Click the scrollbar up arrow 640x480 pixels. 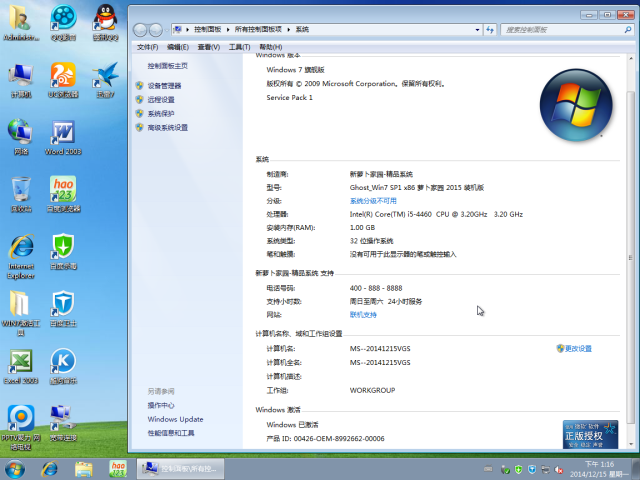click(x=631, y=59)
